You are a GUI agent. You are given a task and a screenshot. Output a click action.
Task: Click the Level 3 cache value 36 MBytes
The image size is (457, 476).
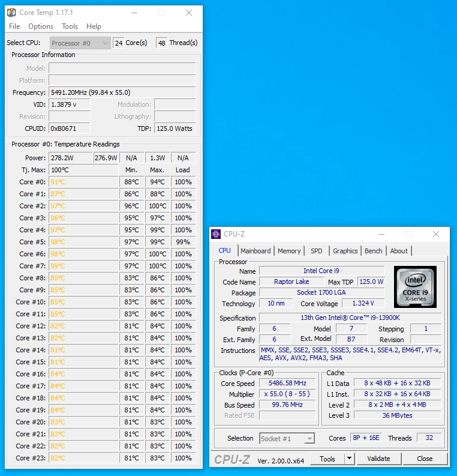click(398, 415)
